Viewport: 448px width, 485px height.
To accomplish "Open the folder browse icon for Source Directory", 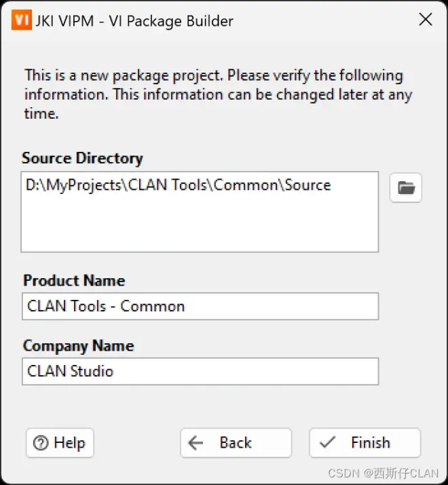I will coord(406,188).
